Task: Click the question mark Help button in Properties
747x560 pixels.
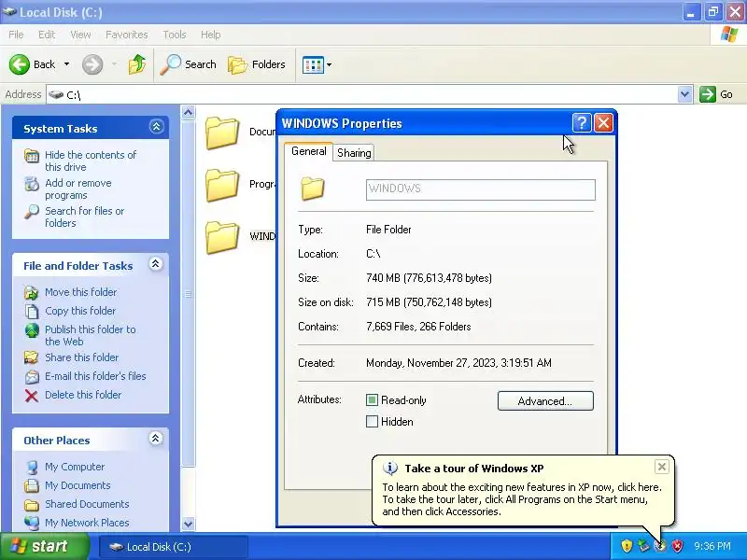Action: [582, 123]
